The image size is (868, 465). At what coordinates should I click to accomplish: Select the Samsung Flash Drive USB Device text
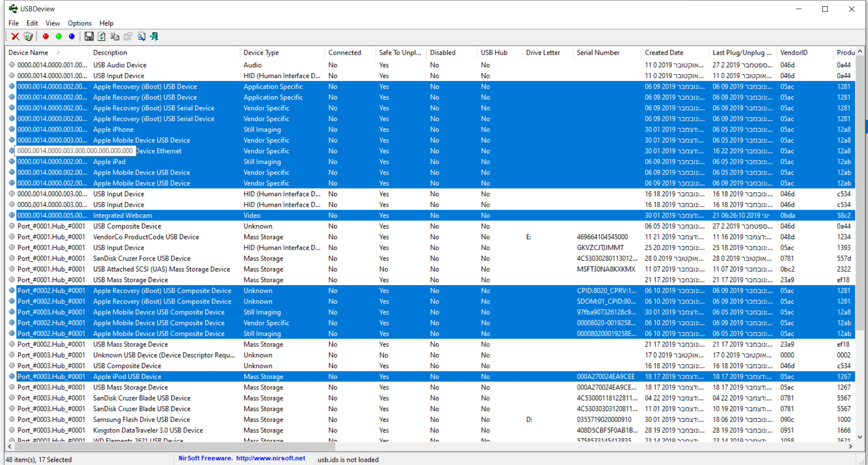coord(142,420)
